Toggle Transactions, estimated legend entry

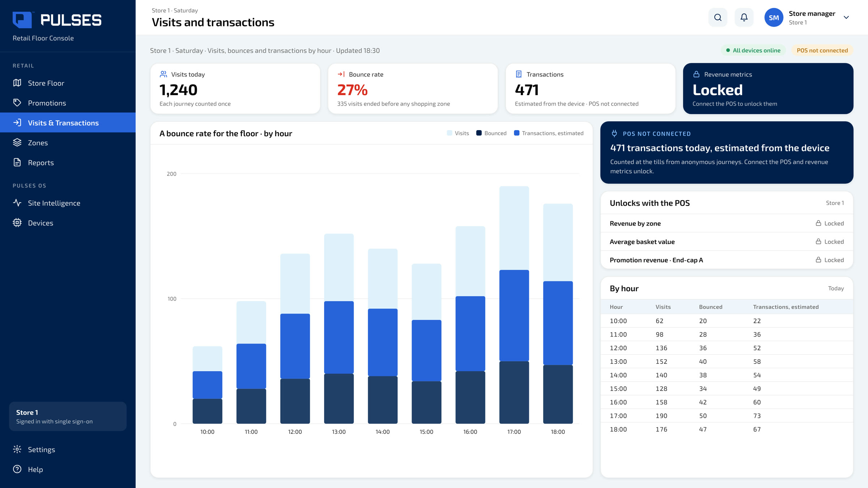549,133
